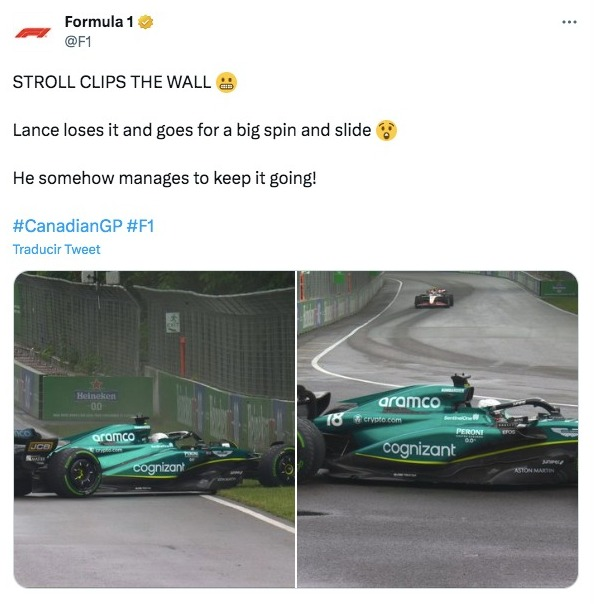Click the astonished face emoji
Screen dimensions: 595x604
click(x=386, y=131)
